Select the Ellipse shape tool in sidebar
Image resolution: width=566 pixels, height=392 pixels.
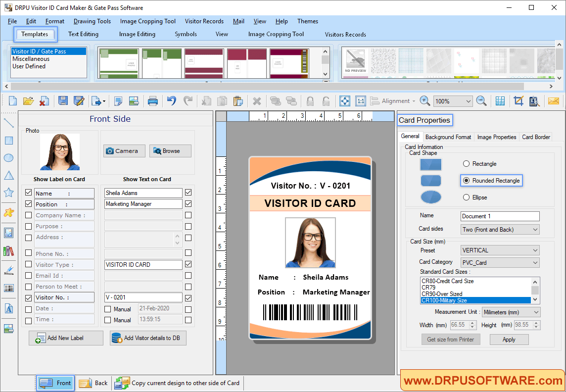point(9,158)
